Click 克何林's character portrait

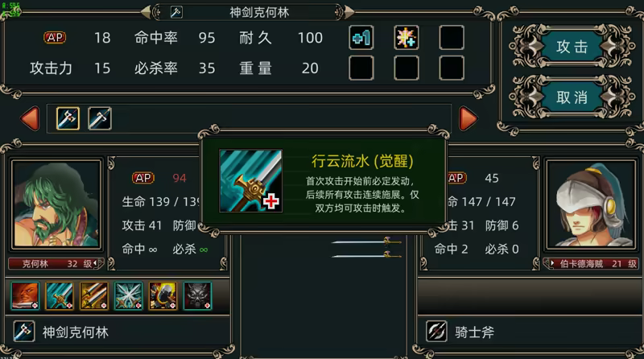coord(56,204)
